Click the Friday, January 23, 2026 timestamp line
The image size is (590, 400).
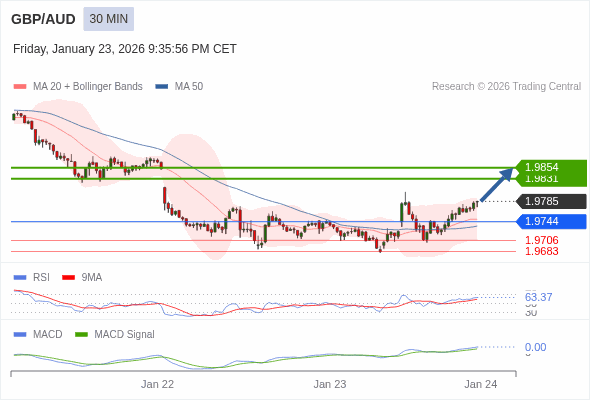pyautogui.click(x=125, y=49)
